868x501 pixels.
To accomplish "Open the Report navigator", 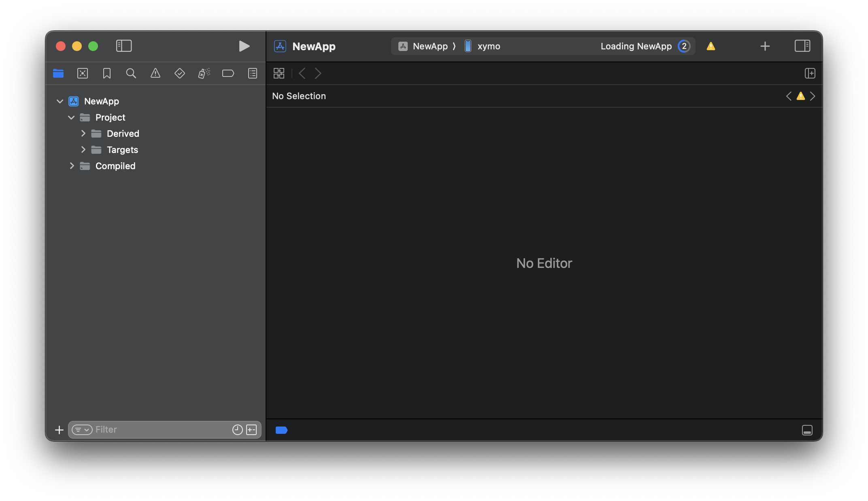I will point(253,73).
